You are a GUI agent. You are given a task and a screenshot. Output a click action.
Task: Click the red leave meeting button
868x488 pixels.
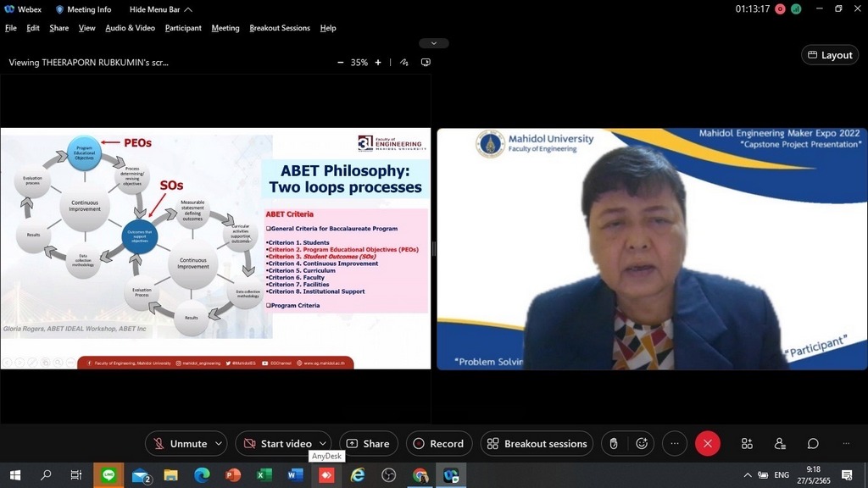(708, 443)
